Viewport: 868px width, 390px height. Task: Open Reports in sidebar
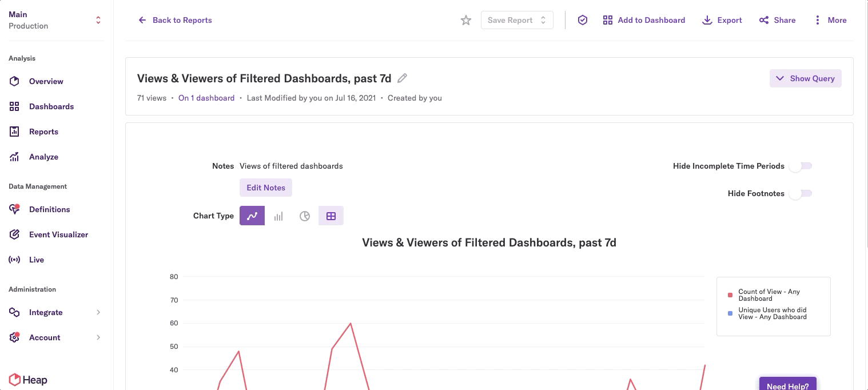coord(44,132)
